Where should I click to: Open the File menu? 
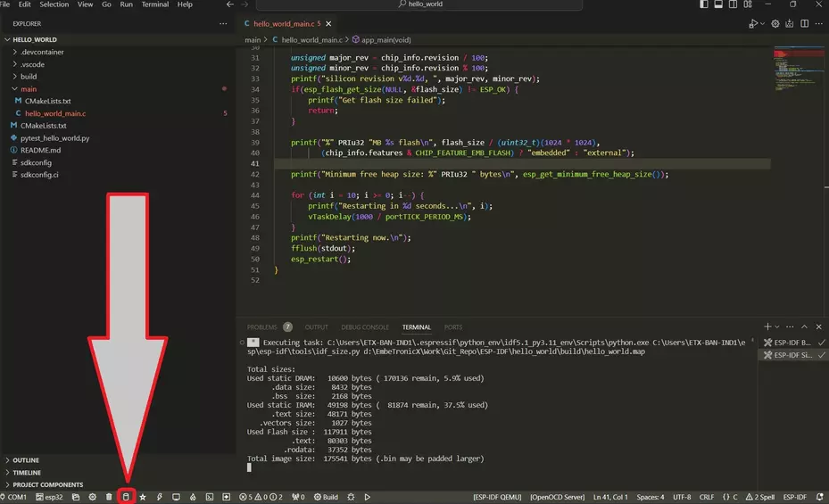5,4
